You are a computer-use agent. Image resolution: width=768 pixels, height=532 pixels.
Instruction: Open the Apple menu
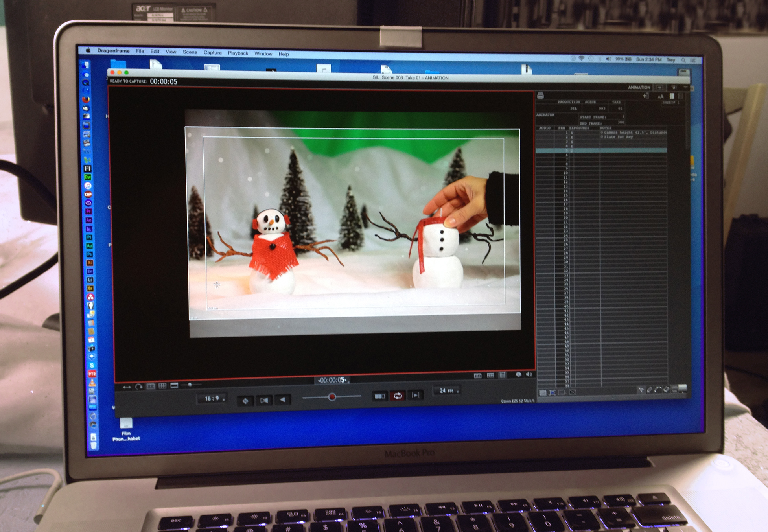coord(88,50)
